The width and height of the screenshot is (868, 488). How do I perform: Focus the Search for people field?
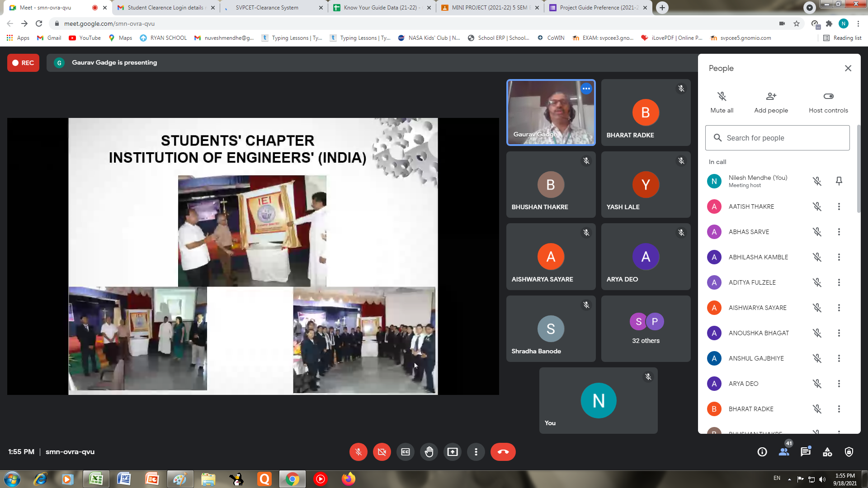click(777, 138)
